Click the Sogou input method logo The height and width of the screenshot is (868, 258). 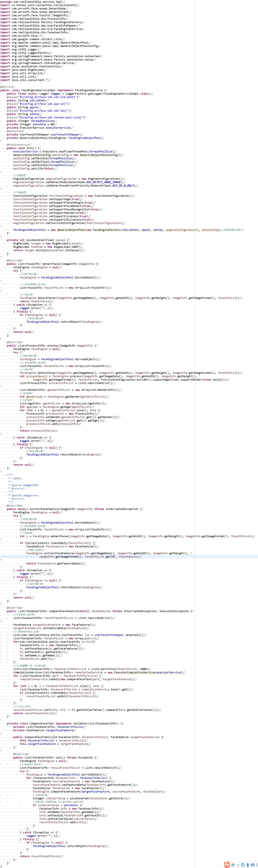(227, 865)
